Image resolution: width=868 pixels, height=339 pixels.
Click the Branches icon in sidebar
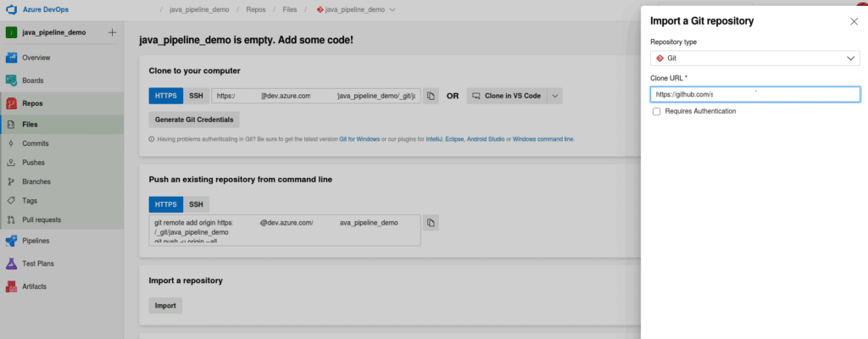[x=11, y=181]
